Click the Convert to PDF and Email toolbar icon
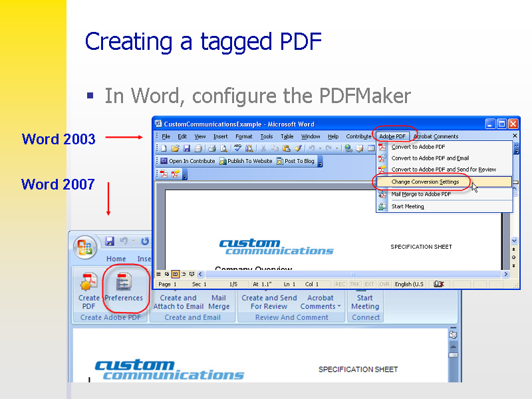 [176, 174]
